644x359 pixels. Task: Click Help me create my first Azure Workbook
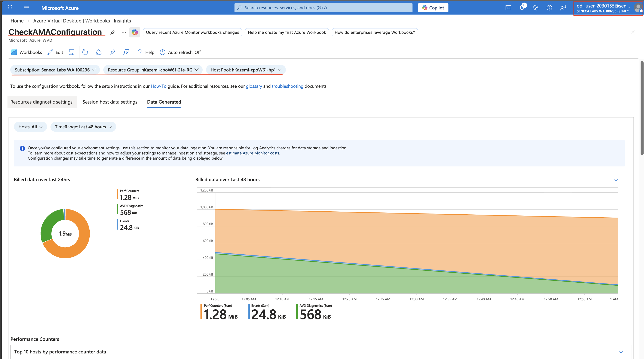287,32
